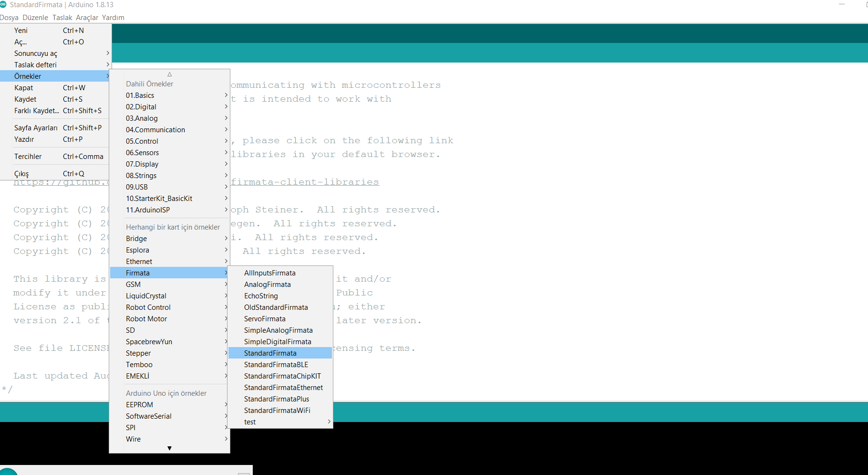Open Robot Motor examples
This screenshot has height=475, width=868.
[x=170, y=319]
